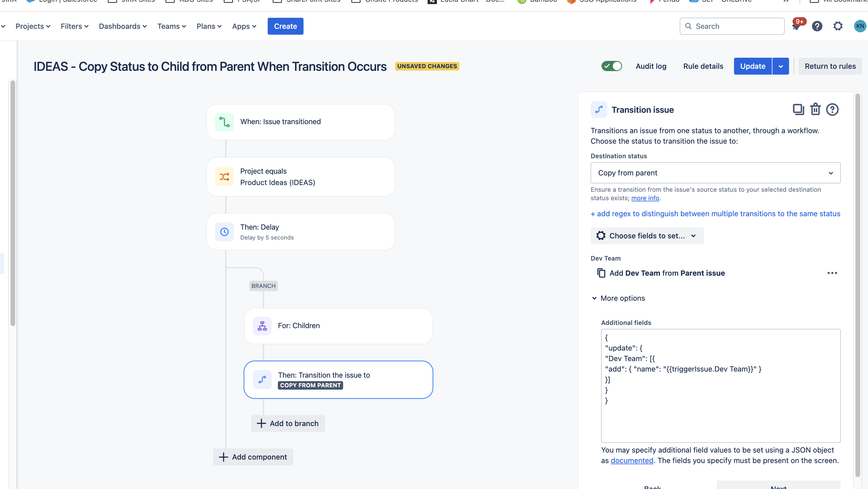This screenshot has width=868, height=489.
Task: Collapse the More options section
Action: [618, 298]
